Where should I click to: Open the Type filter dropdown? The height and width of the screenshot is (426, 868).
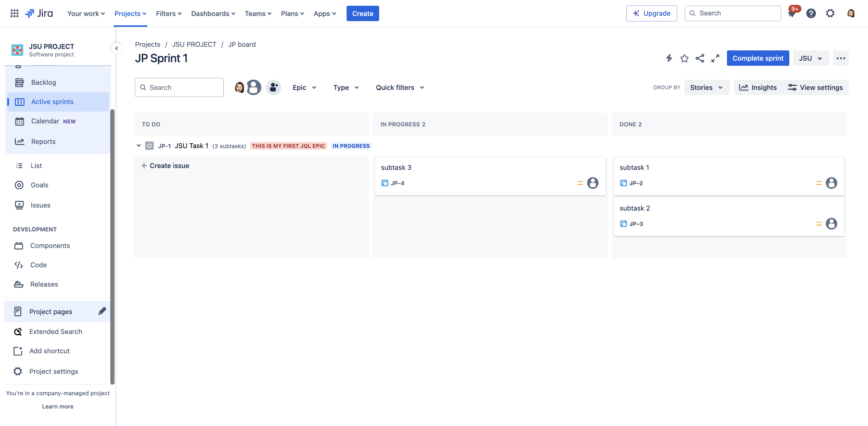346,87
